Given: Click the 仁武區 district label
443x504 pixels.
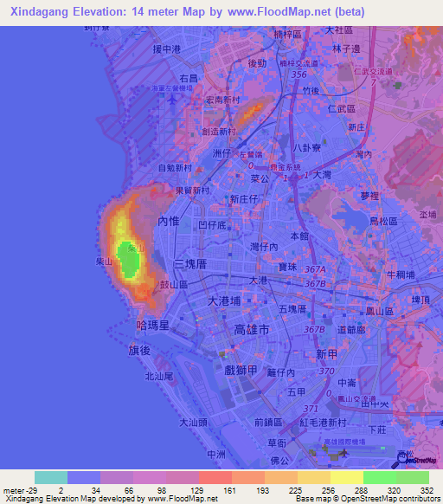Looking at the screenshot, I should pos(342,108).
